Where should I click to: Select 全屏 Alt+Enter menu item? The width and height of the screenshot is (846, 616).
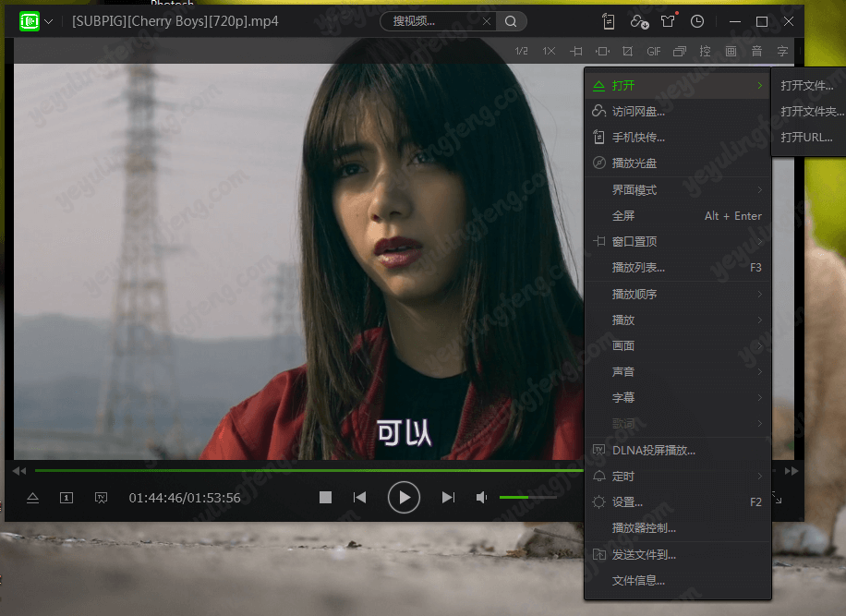[678, 216]
